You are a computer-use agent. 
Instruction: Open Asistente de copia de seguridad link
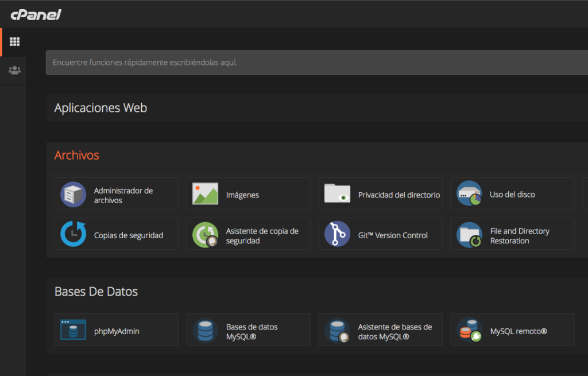pos(262,236)
